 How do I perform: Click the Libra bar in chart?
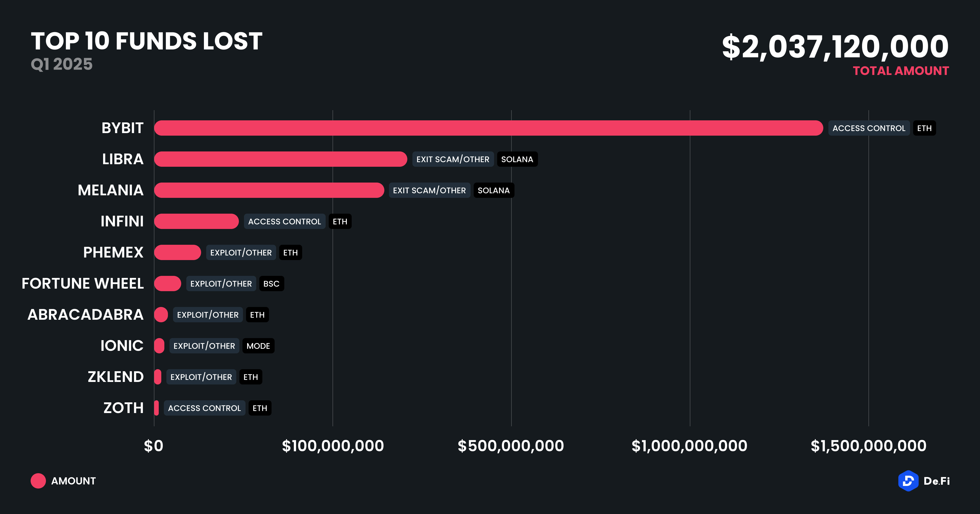point(280,159)
